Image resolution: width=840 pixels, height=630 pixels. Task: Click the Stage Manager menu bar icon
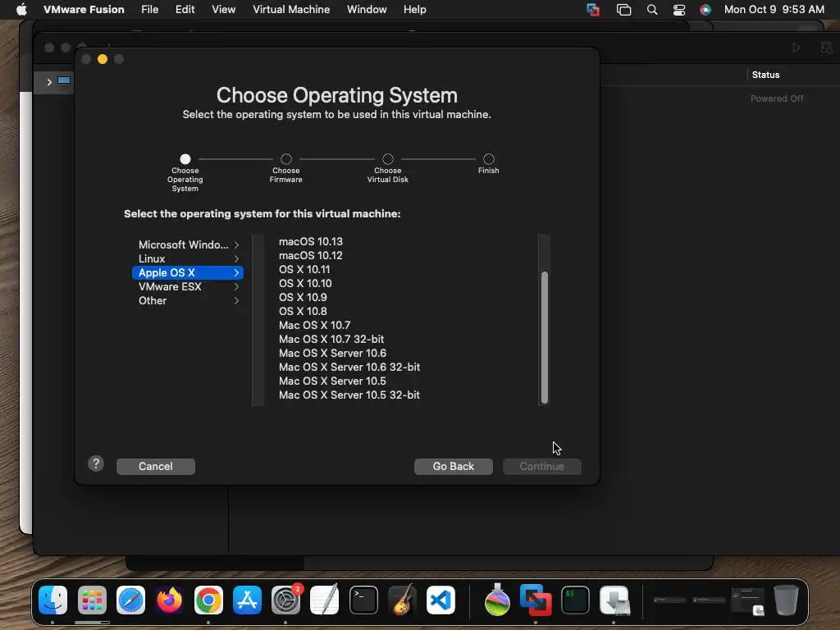pyautogui.click(x=623, y=10)
